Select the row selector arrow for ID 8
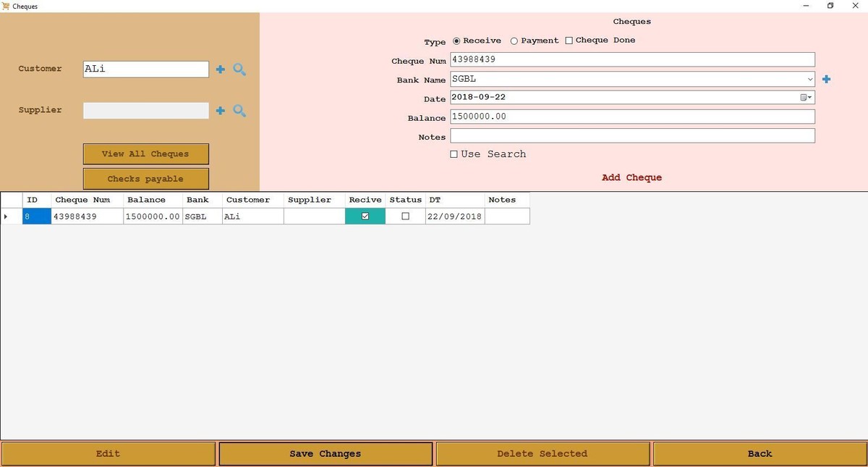 click(7, 216)
